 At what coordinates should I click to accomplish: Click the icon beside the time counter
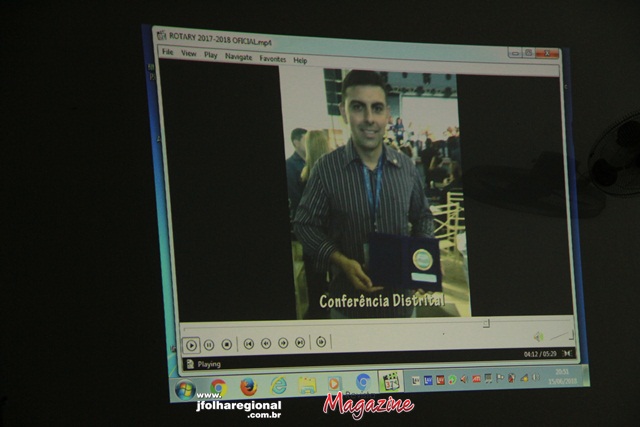(567, 353)
